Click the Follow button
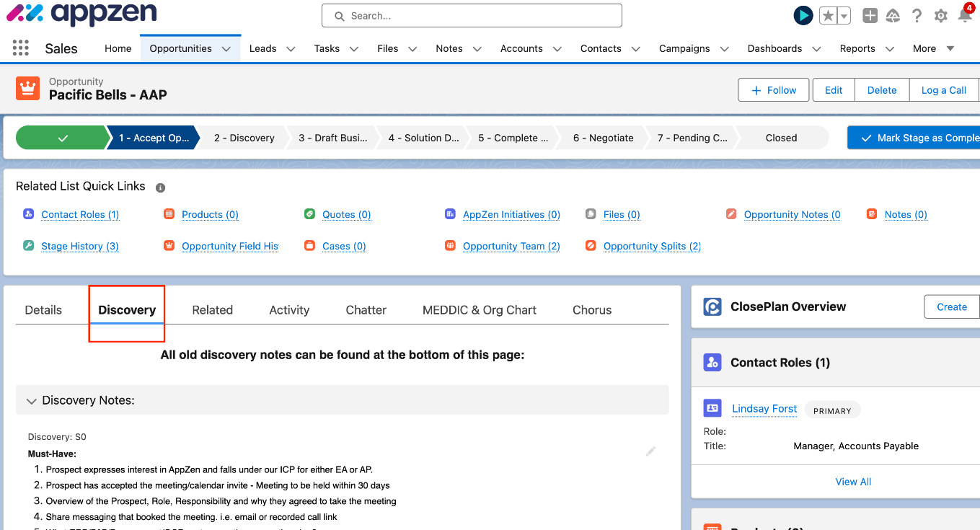The width and height of the screenshot is (980, 530). click(773, 90)
